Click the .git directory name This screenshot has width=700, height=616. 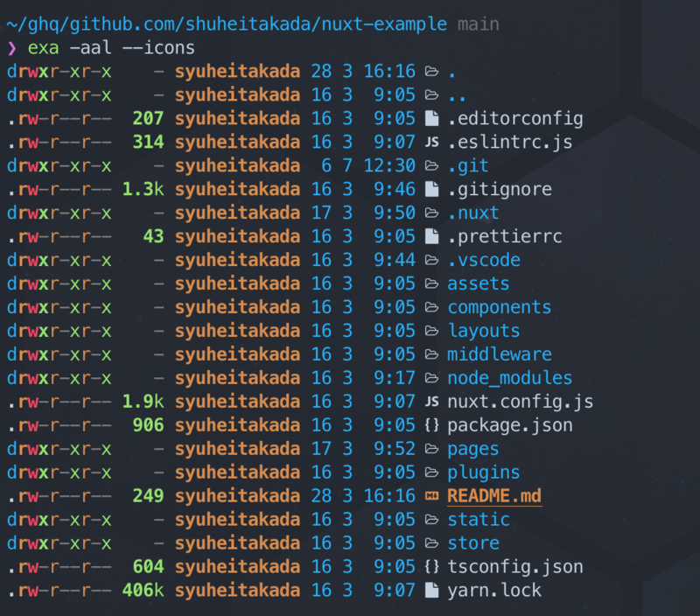point(468,166)
